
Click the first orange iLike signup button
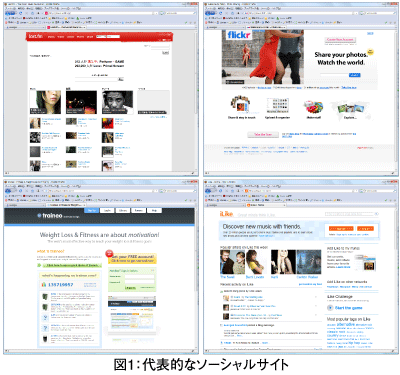pos(341,229)
